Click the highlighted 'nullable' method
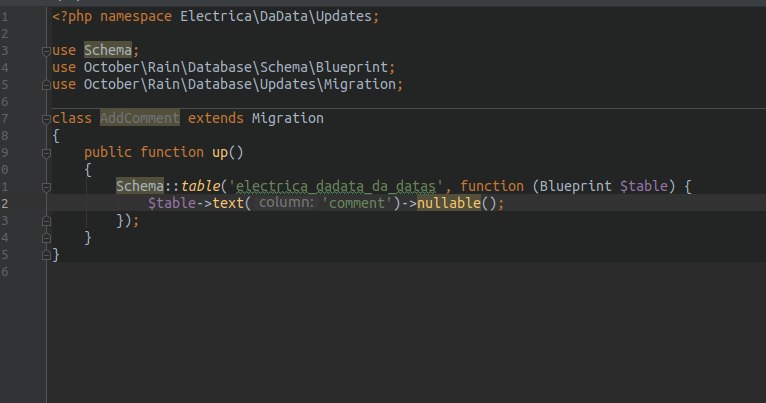The width and height of the screenshot is (766, 403). pyautogui.click(x=449, y=203)
